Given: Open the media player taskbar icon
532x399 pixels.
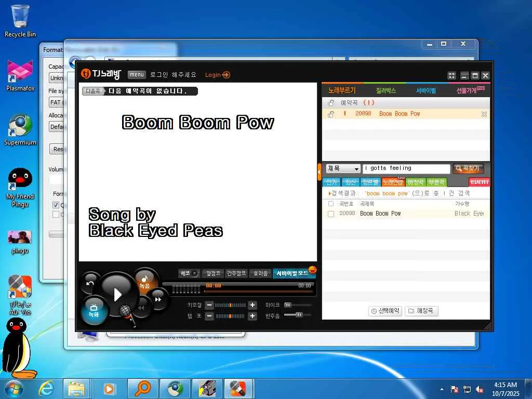Looking at the screenshot, I should (x=109, y=389).
